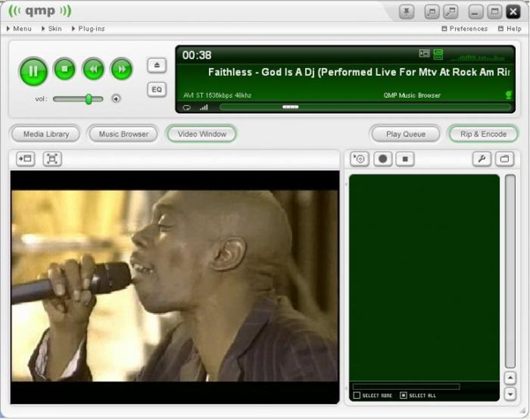
Task: Stop playback with the green stop button
Action: point(64,69)
